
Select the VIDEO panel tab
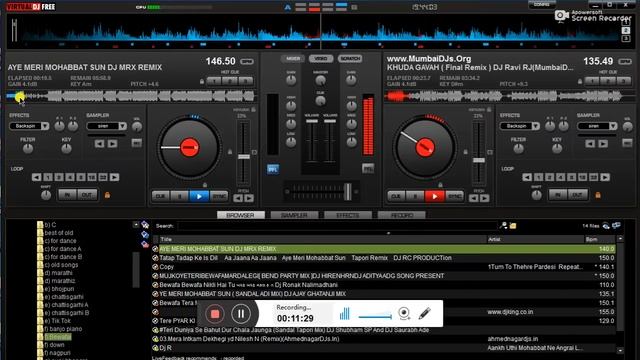[321, 59]
